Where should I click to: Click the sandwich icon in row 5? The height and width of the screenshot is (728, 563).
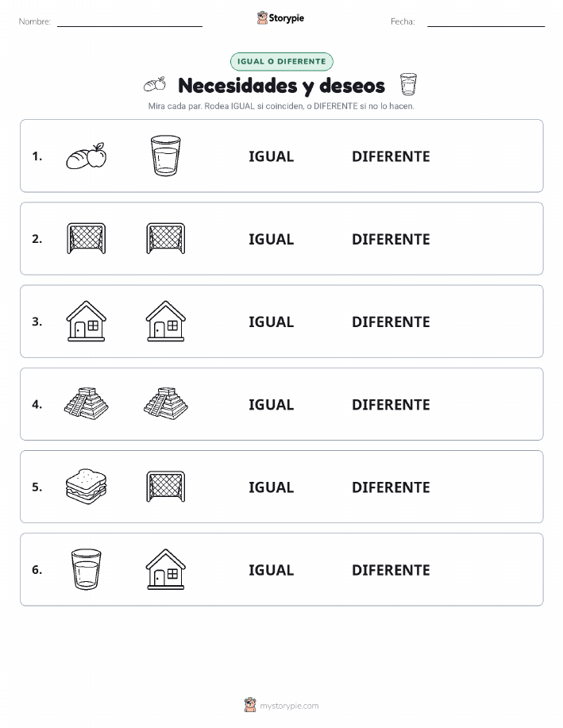tap(87, 487)
